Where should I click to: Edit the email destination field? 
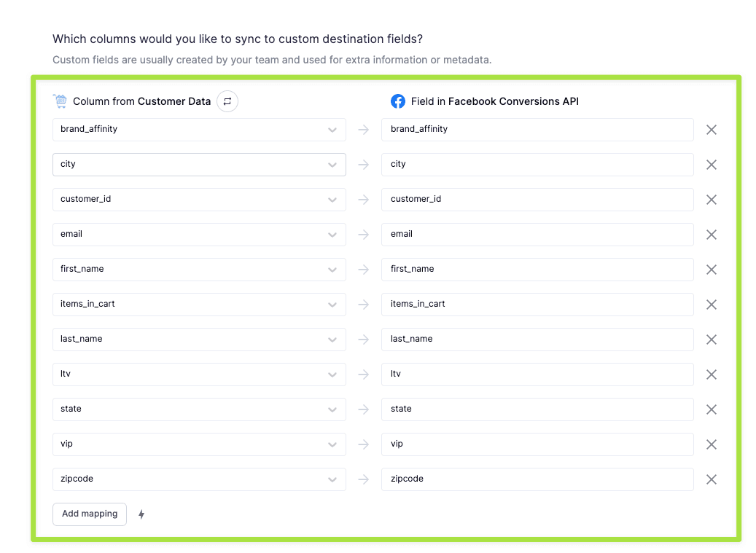(537, 235)
